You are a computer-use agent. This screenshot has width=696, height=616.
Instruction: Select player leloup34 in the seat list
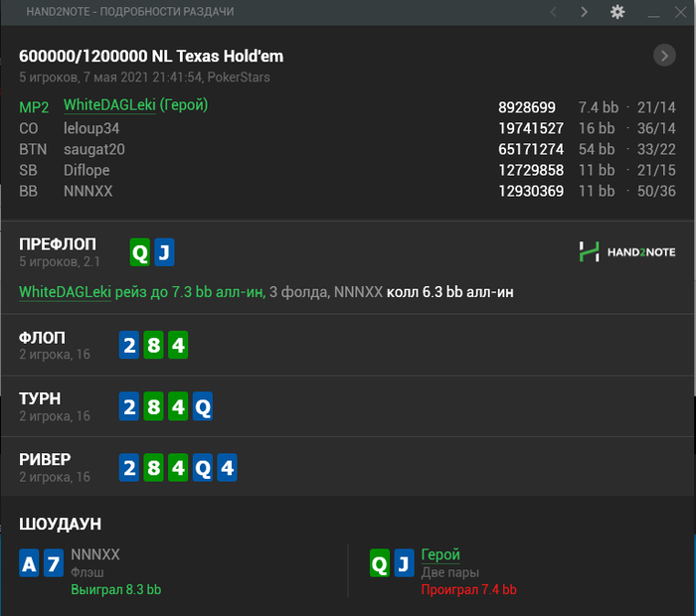coord(91,128)
